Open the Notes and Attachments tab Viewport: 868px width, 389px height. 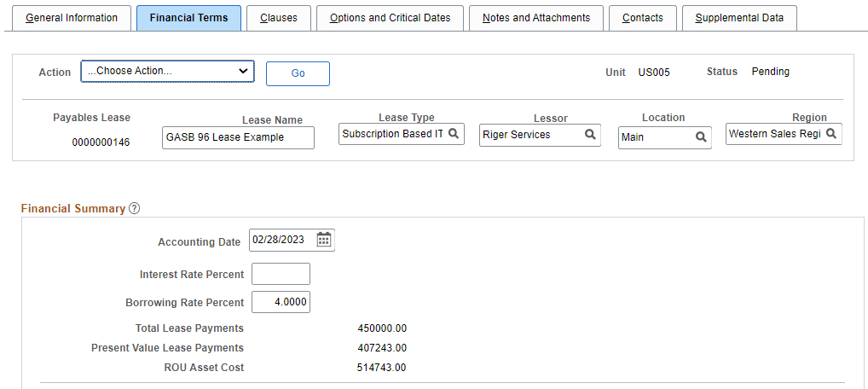tap(535, 18)
